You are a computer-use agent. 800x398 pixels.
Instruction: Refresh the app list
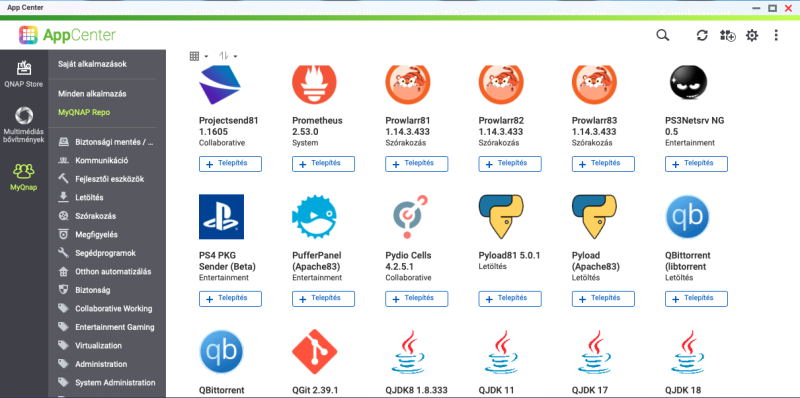[702, 35]
